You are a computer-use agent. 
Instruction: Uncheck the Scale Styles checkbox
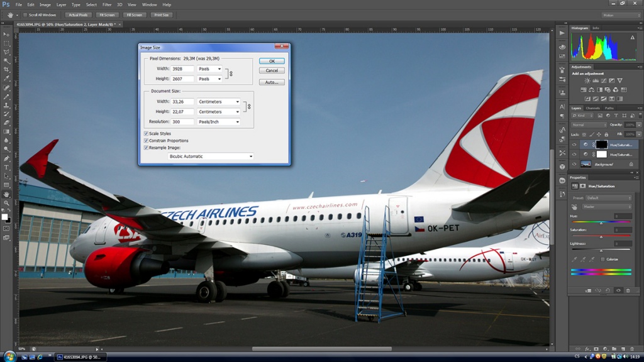146,133
